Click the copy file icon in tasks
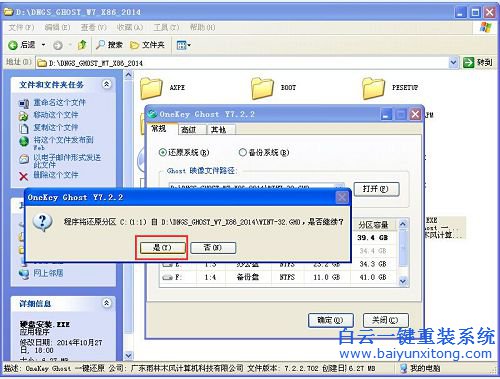Image resolution: width=500 pixels, height=379 pixels. click(23, 128)
